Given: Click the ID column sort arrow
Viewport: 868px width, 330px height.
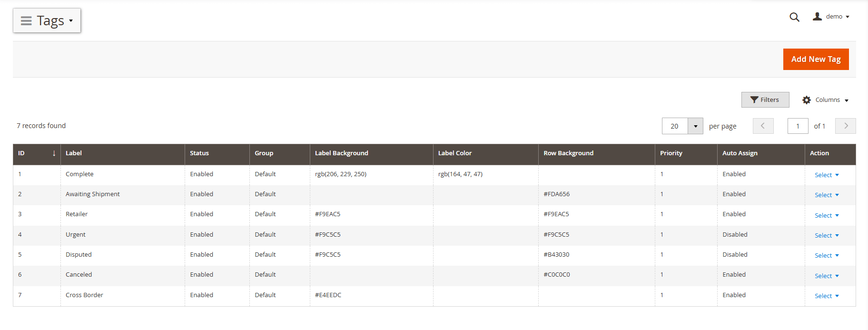Looking at the screenshot, I should (54, 153).
